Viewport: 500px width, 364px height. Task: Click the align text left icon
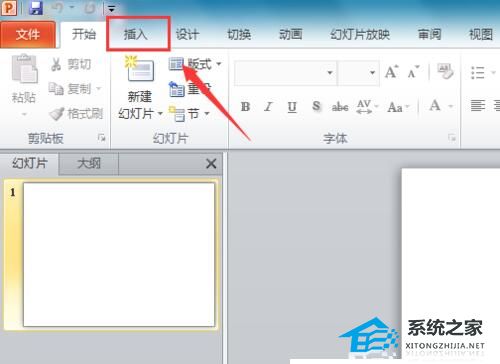478,106
